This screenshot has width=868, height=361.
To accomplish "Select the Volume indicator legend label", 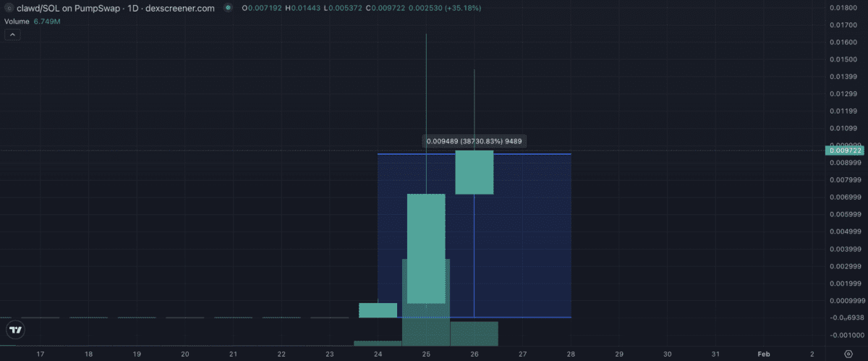I will [17, 22].
